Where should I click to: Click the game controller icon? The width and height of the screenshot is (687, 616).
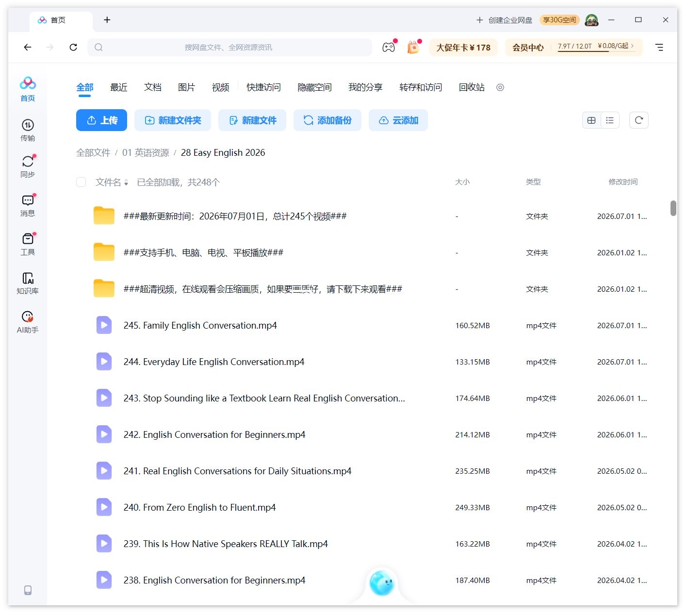coord(389,47)
